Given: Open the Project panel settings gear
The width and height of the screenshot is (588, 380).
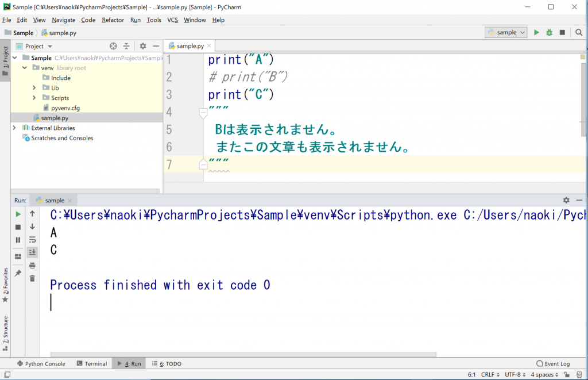Looking at the screenshot, I should (x=142, y=46).
